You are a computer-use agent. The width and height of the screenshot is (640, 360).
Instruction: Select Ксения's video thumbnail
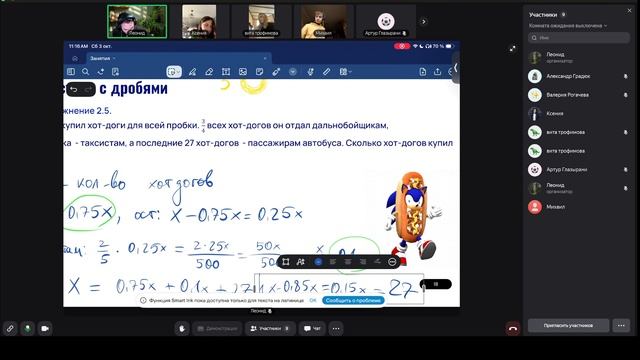(199, 22)
